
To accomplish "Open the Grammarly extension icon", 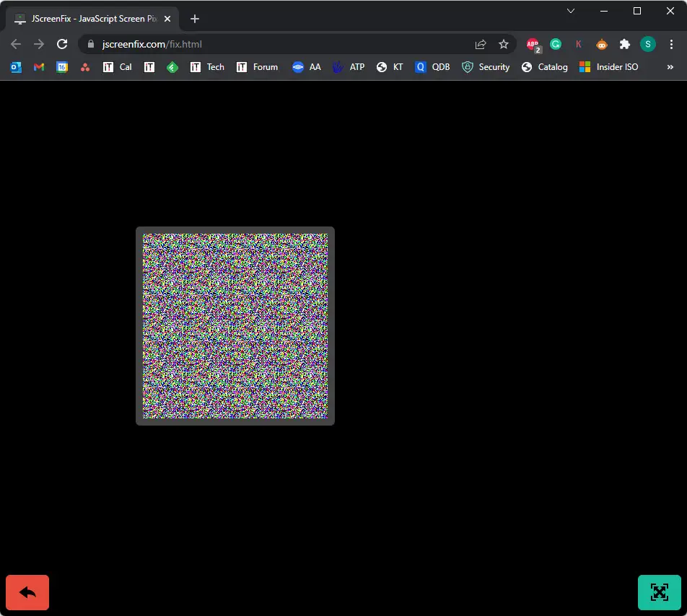I will point(556,44).
